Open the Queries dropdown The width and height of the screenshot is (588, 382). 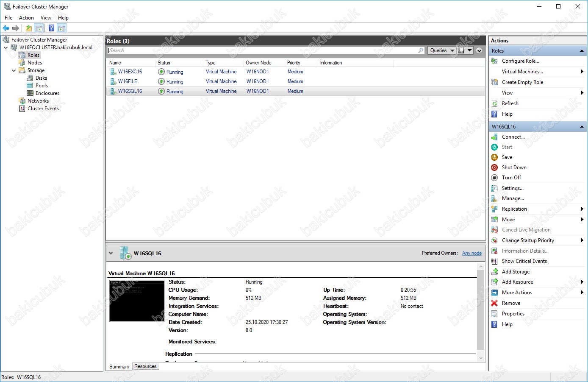441,50
